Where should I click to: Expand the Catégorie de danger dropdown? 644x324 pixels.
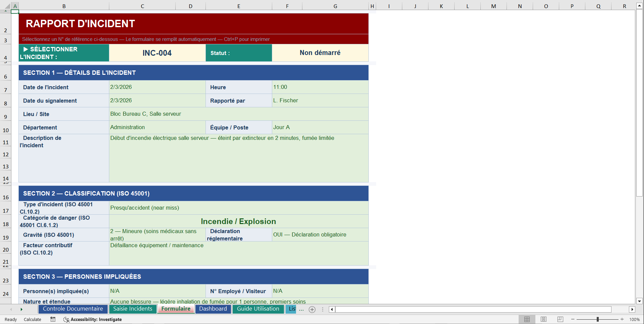pyautogui.click(x=238, y=221)
